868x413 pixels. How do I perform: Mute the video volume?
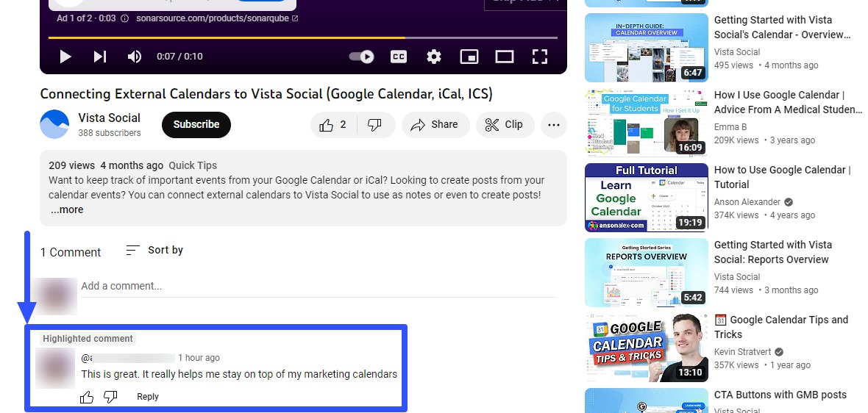tap(135, 57)
